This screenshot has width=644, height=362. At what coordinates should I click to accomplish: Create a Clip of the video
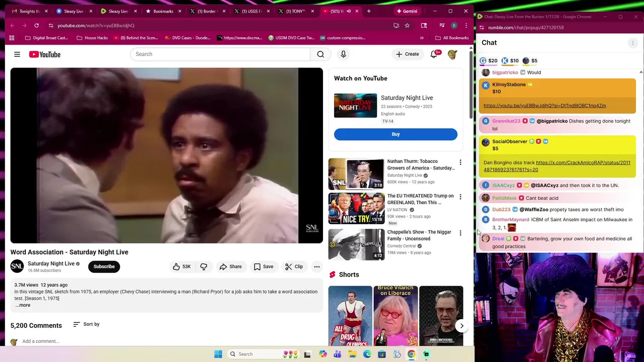(x=294, y=266)
